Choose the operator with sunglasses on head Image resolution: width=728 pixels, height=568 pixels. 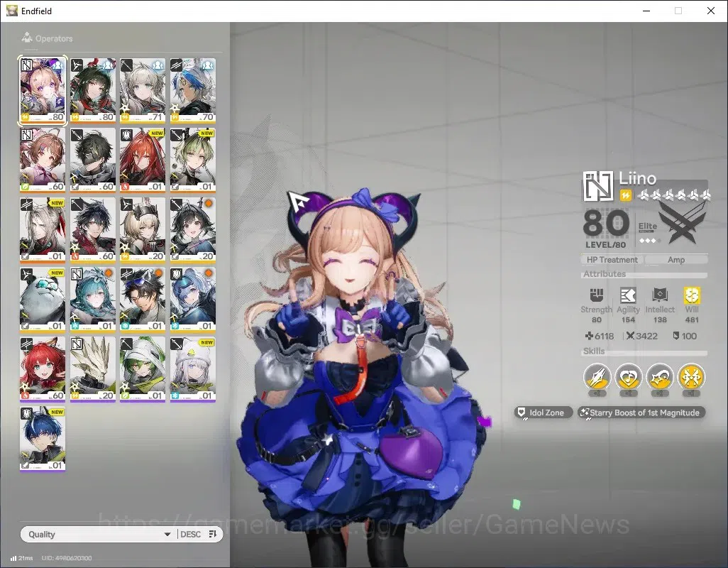(x=143, y=300)
